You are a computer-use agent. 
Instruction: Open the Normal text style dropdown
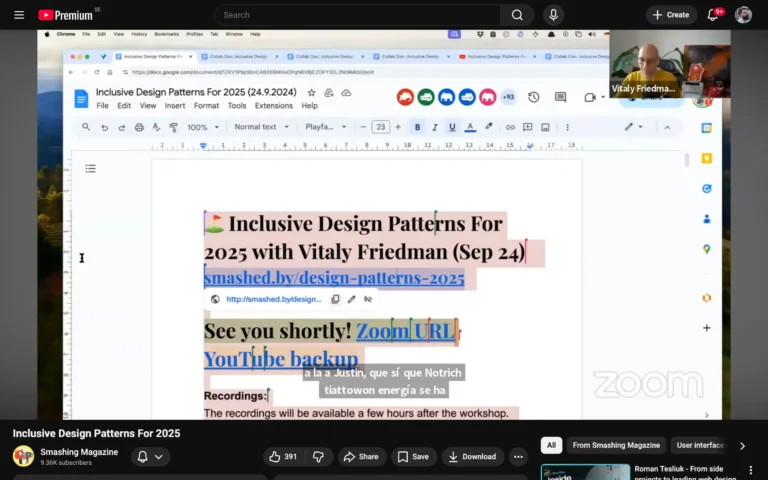261,127
